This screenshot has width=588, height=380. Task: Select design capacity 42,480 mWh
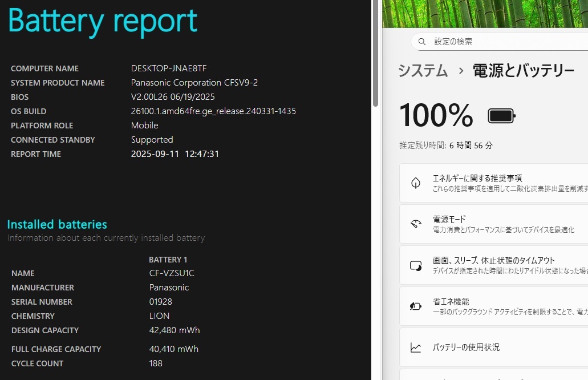[x=175, y=330]
